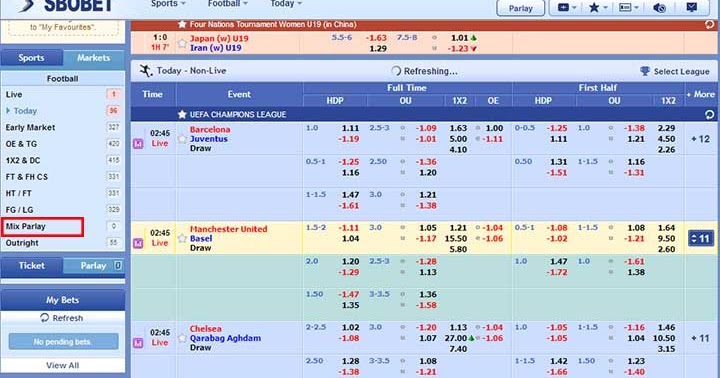
Task: Click the purple M icon for Barcelona match
Action: [x=138, y=143]
